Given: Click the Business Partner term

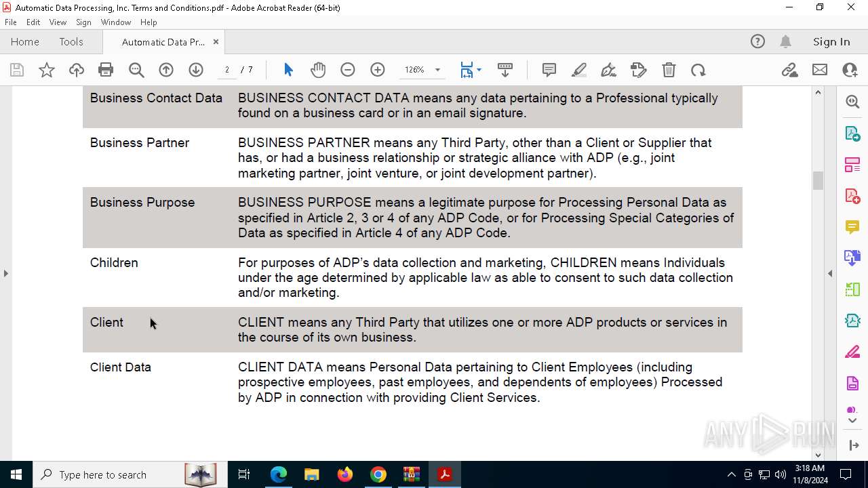Looking at the screenshot, I should (x=140, y=143).
